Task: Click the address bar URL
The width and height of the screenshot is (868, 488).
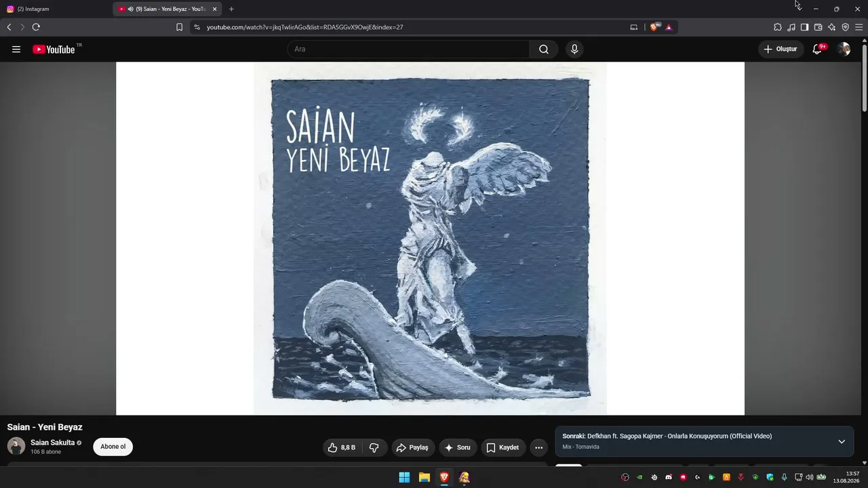Action: pyautogui.click(x=305, y=27)
